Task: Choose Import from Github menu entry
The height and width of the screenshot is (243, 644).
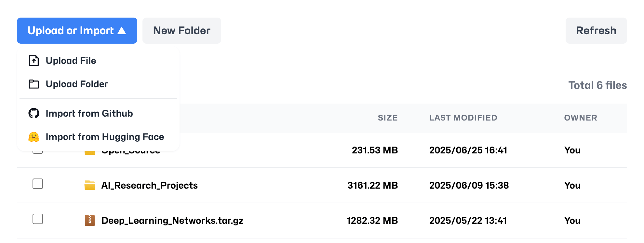Action: (89, 113)
